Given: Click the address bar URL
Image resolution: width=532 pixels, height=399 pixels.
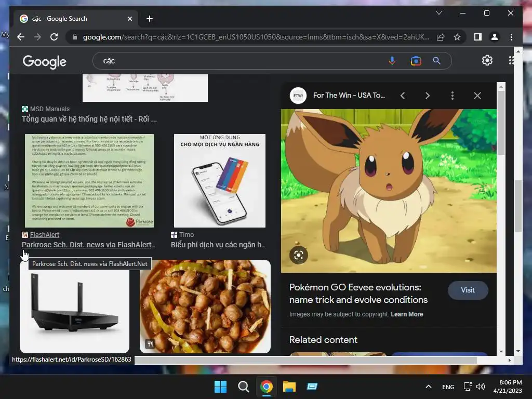Looking at the screenshot, I should point(256,37).
